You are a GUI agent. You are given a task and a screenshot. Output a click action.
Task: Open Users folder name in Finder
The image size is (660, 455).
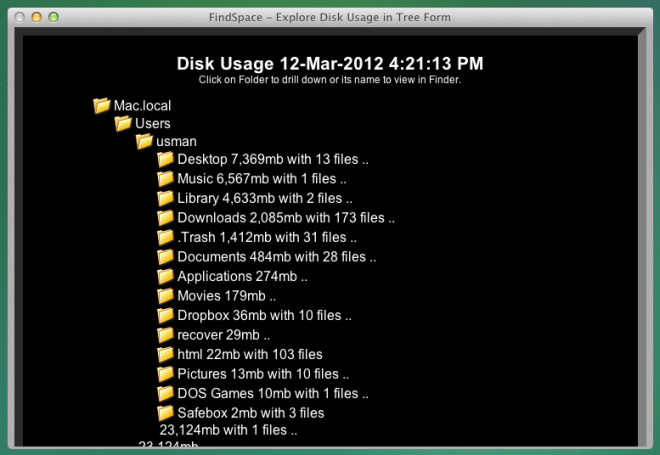pos(153,123)
